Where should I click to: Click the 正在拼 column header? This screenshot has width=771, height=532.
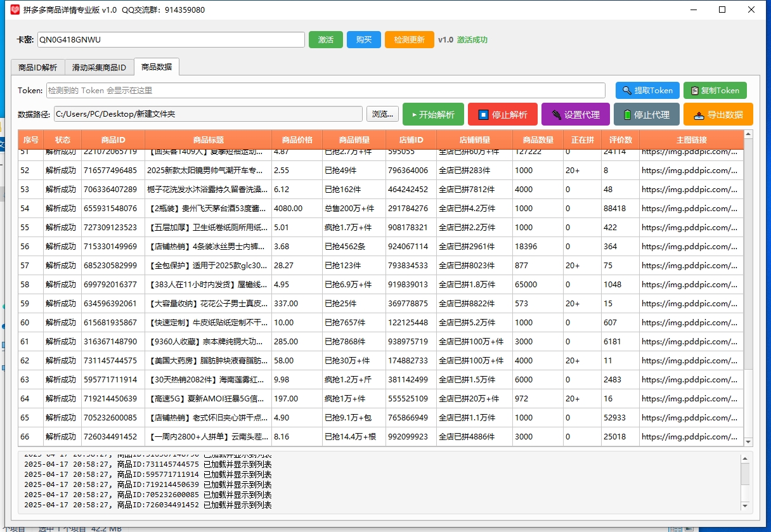click(583, 139)
